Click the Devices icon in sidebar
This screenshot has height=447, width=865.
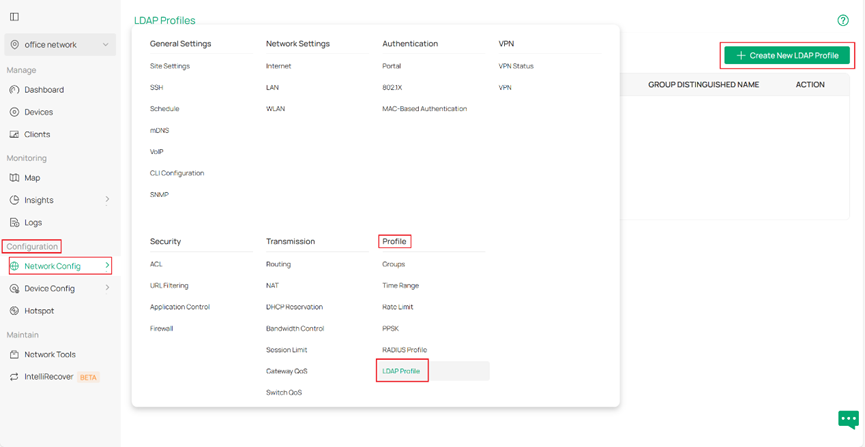click(x=14, y=112)
